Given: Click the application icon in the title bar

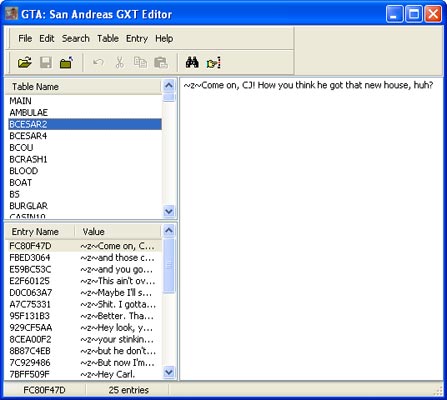Looking at the screenshot, I should coord(11,14).
